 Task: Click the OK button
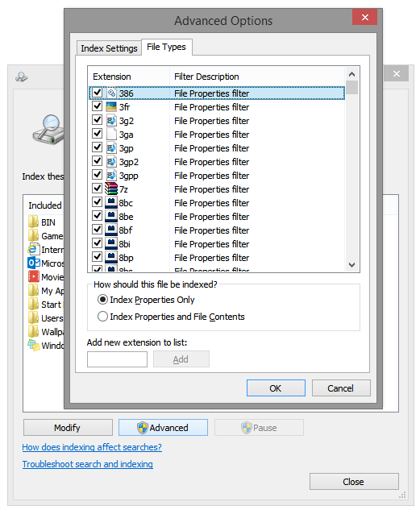(276, 388)
